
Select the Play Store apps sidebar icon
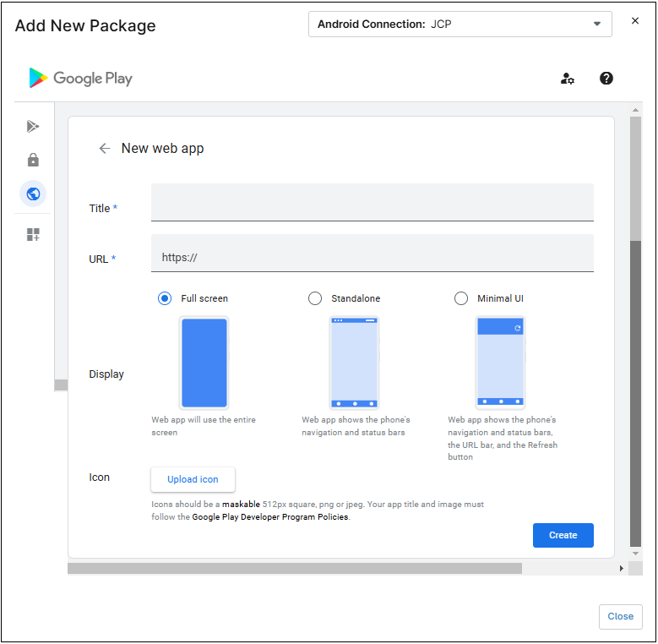click(x=33, y=127)
